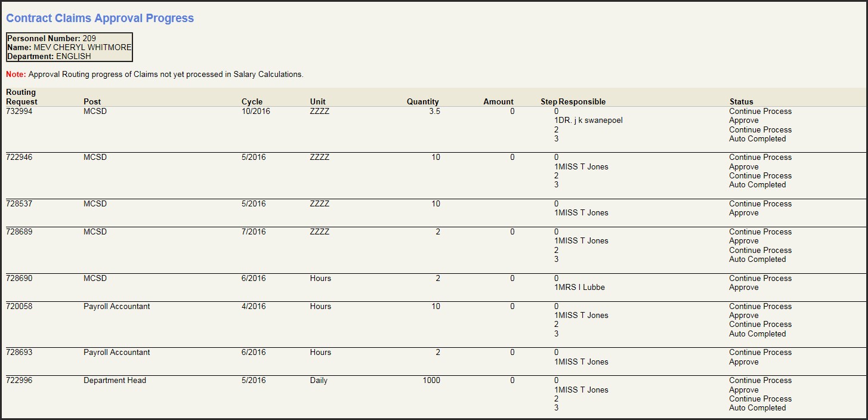
Task: Click routing request 728689
Action: 19,232
